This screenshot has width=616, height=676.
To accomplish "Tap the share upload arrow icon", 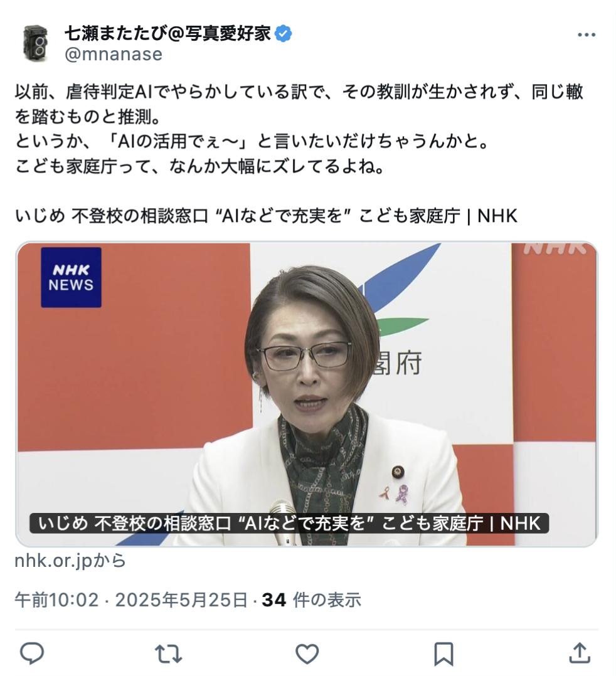I will (x=580, y=653).
